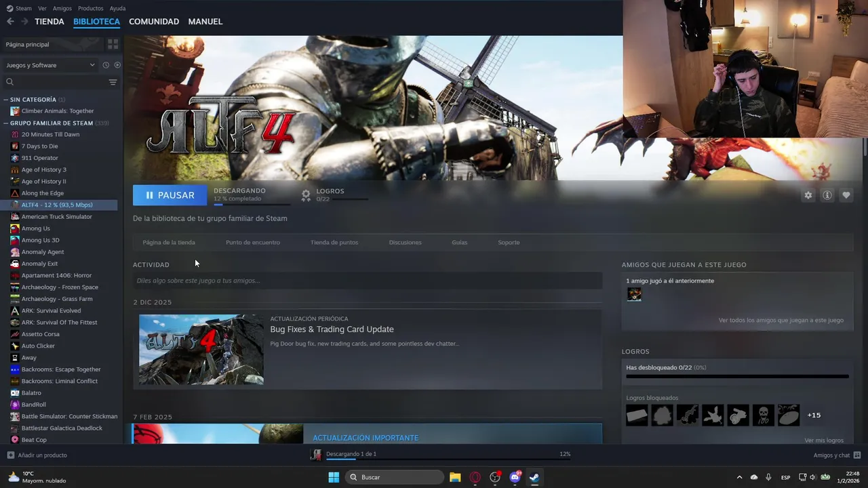
Task: Open Página de la tienda link
Action: [x=169, y=243]
